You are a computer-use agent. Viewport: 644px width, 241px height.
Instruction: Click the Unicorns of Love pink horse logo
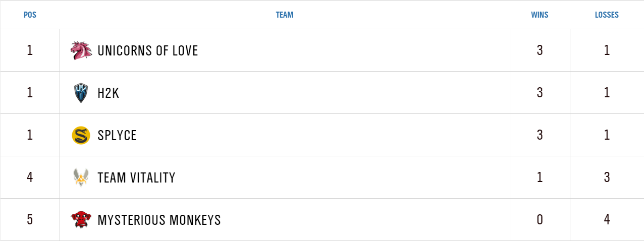pos(81,50)
